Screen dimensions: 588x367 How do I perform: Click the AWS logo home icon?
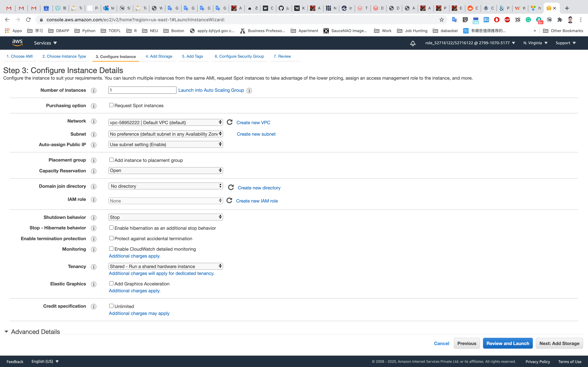(17, 43)
